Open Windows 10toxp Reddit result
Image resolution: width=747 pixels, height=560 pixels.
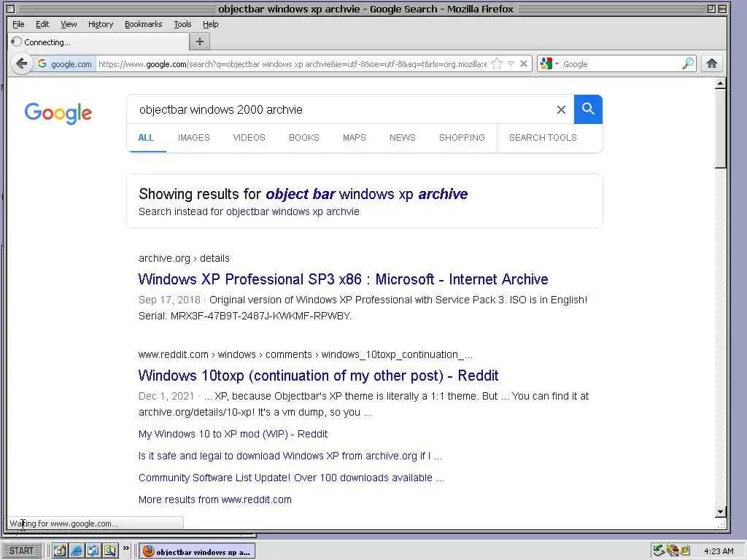(318, 376)
